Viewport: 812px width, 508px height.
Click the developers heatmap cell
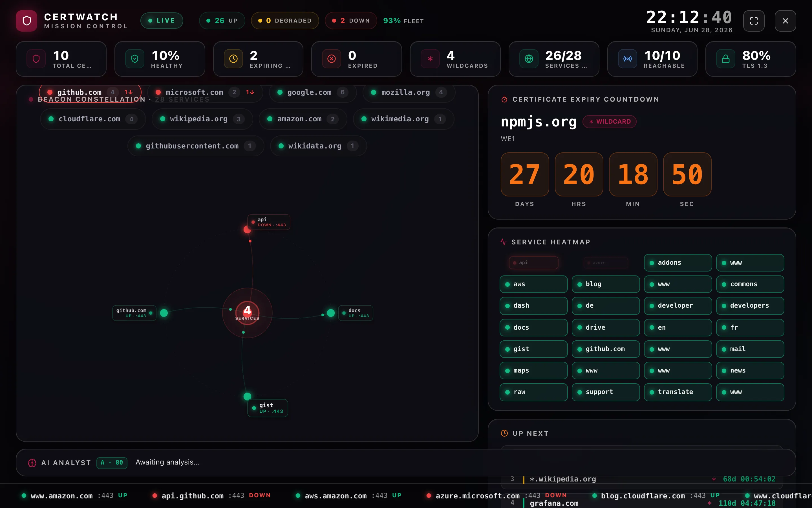point(750,306)
